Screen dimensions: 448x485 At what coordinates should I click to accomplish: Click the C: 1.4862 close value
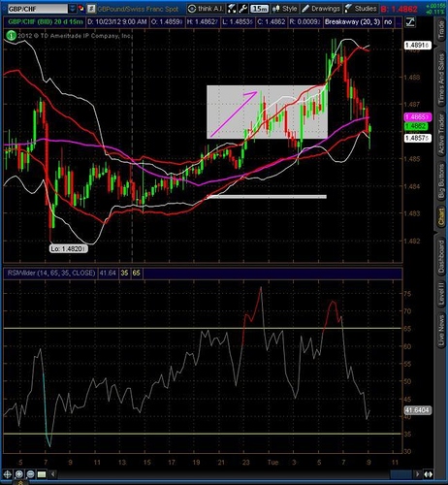tap(272, 22)
